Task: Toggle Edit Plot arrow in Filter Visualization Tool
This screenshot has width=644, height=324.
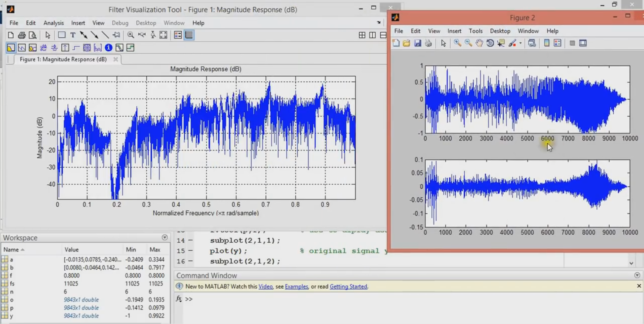Action: point(48,35)
